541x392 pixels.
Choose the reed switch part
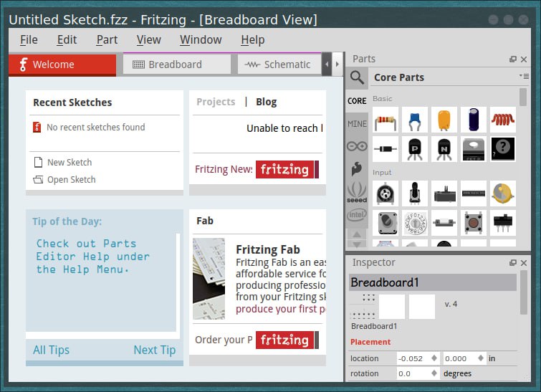[444, 223]
